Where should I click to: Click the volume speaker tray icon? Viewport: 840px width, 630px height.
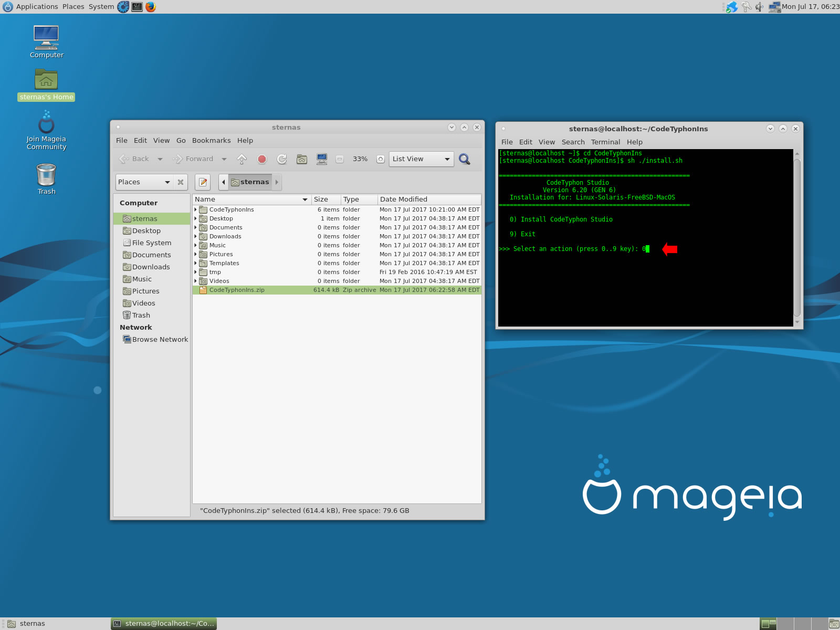760,7
